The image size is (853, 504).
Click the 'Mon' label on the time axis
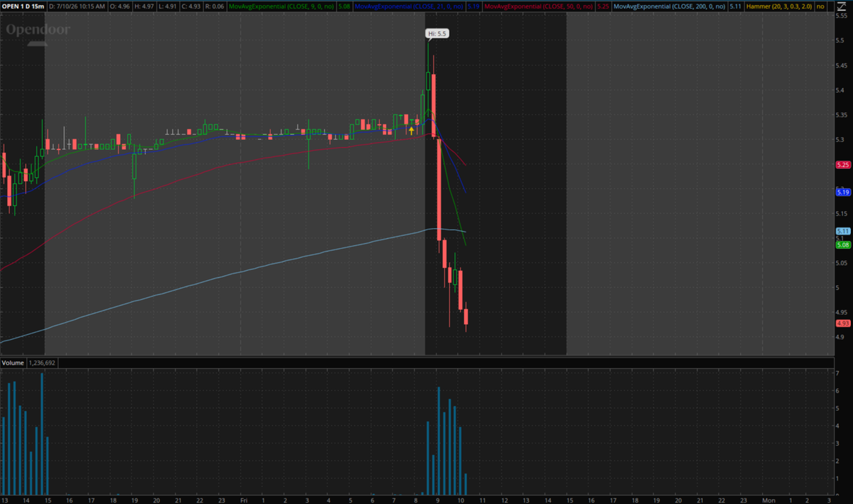tap(768, 500)
